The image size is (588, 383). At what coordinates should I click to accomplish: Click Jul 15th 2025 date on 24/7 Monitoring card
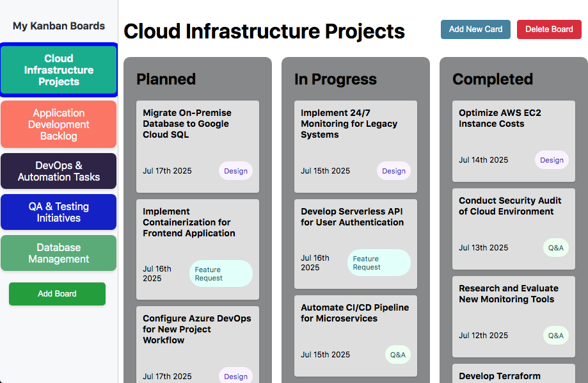point(325,171)
